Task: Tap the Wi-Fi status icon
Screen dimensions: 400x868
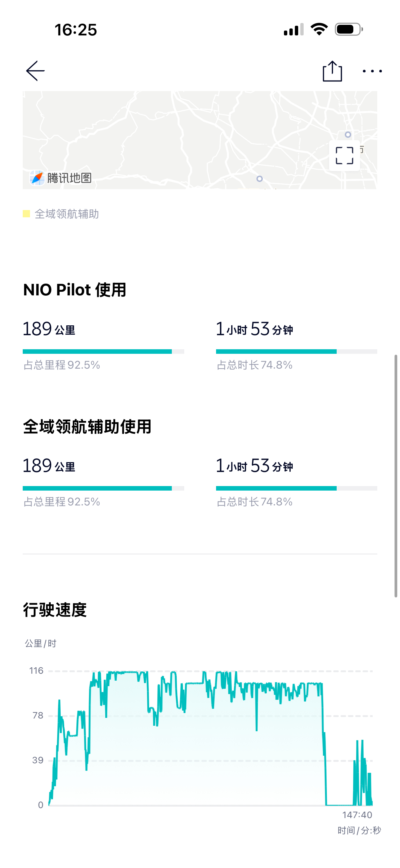Action: click(319, 29)
